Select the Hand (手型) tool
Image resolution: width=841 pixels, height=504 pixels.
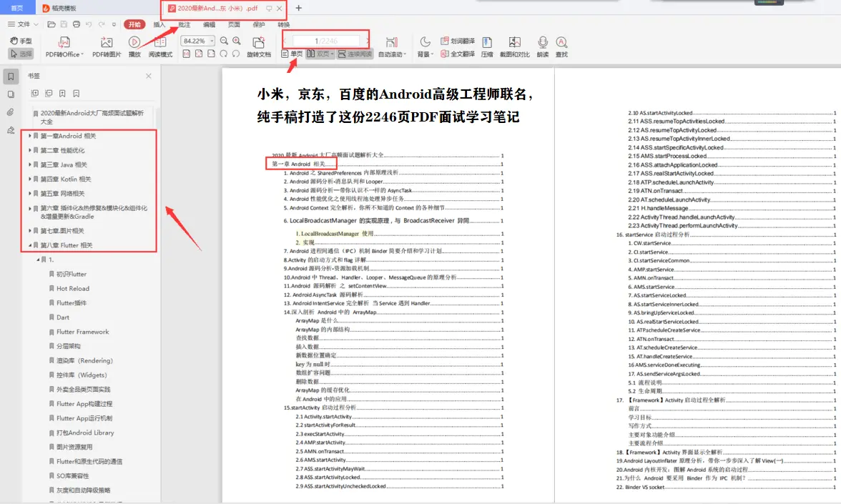(21, 41)
